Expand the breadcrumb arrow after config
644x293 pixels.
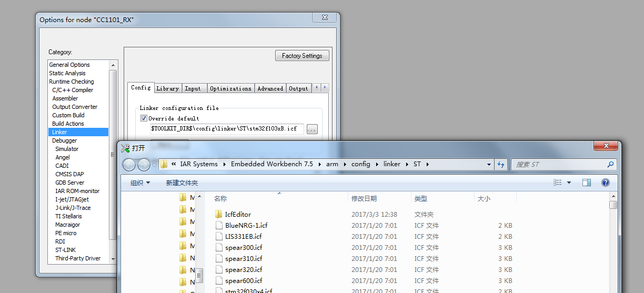[376, 164]
